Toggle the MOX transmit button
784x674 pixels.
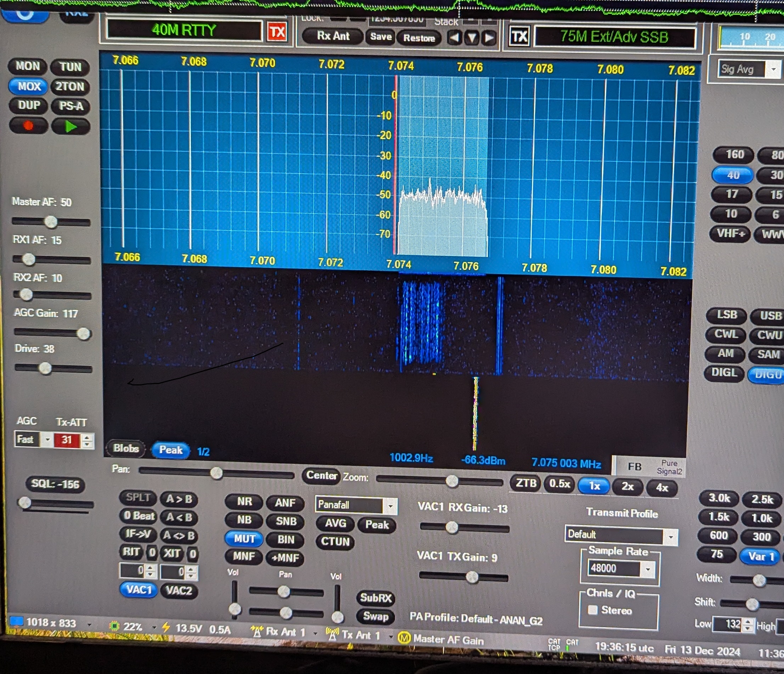point(28,86)
